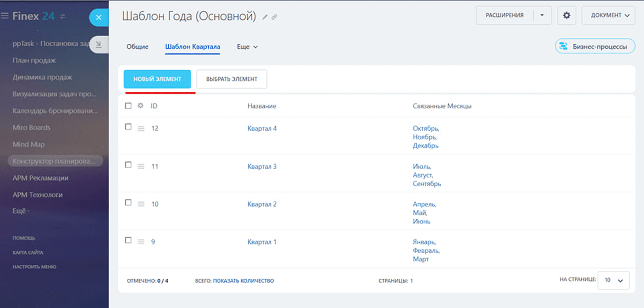The height and width of the screenshot is (308, 644).
Task: Expand the Документ dropdown
Action: pyautogui.click(x=609, y=15)
